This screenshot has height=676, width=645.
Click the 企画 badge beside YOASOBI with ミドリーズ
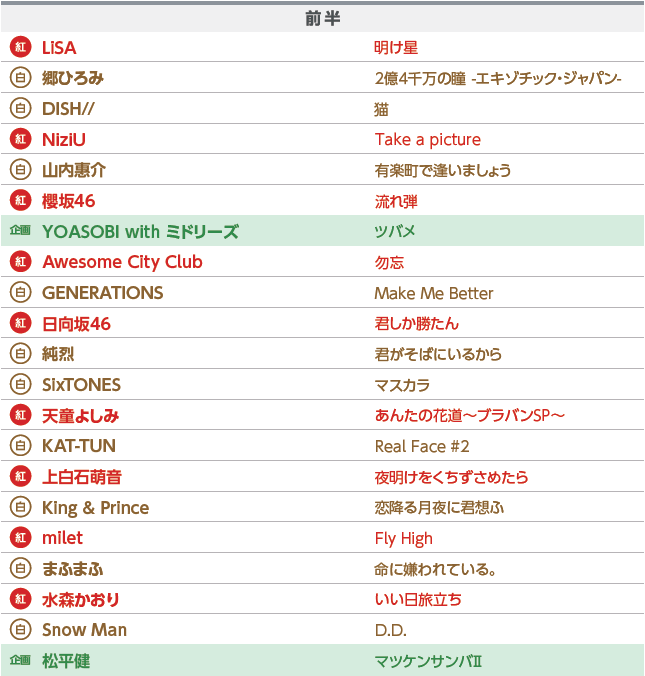pos(20,231)
